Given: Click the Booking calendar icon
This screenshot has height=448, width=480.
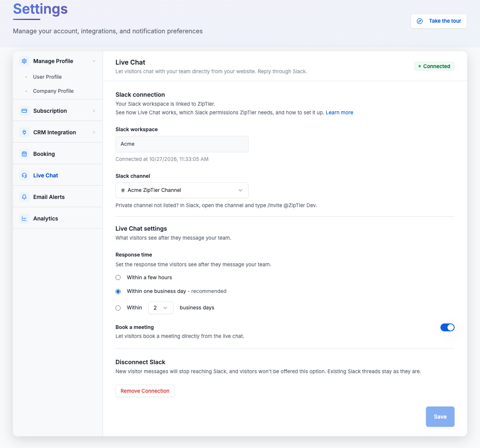Looking at the screenshot, I should (x=24, y=154).
